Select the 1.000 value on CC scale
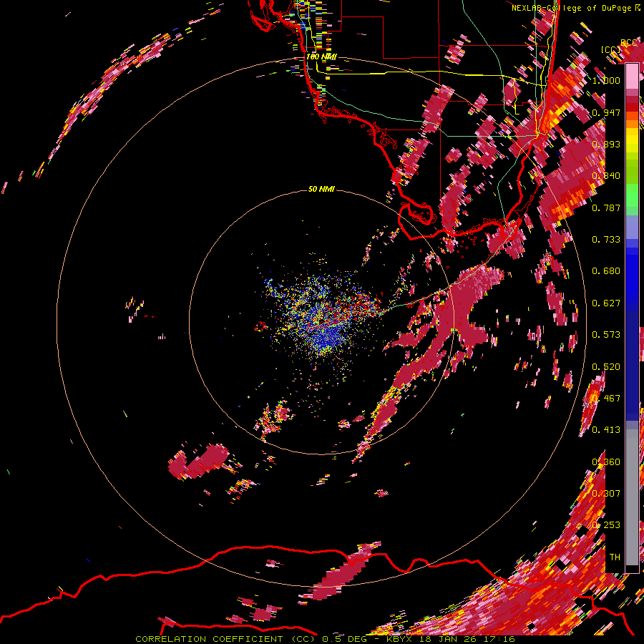The width and height of the screenshot is (644, 644). [606, 80]
